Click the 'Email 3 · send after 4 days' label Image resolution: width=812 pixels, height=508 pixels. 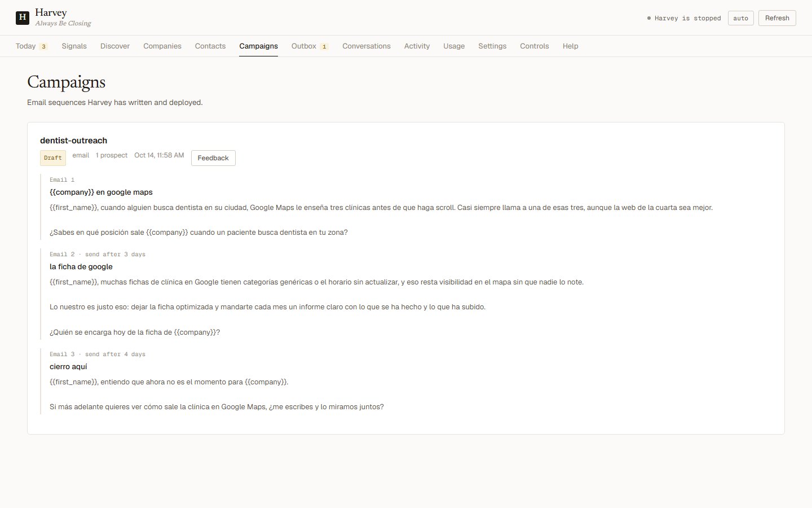(98, 354)
